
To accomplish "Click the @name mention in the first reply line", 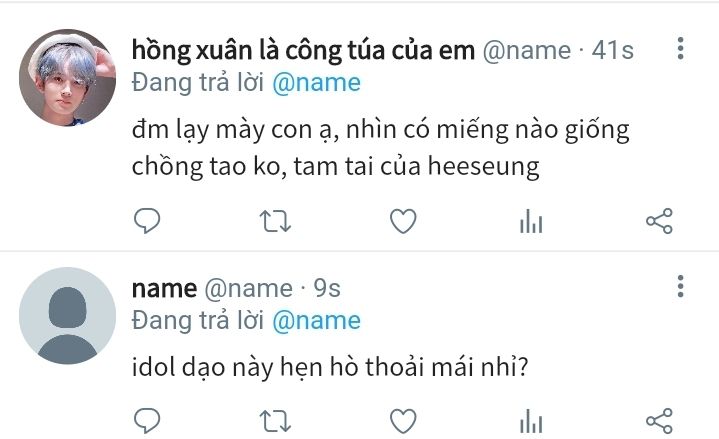I will [x=316, y=83].
